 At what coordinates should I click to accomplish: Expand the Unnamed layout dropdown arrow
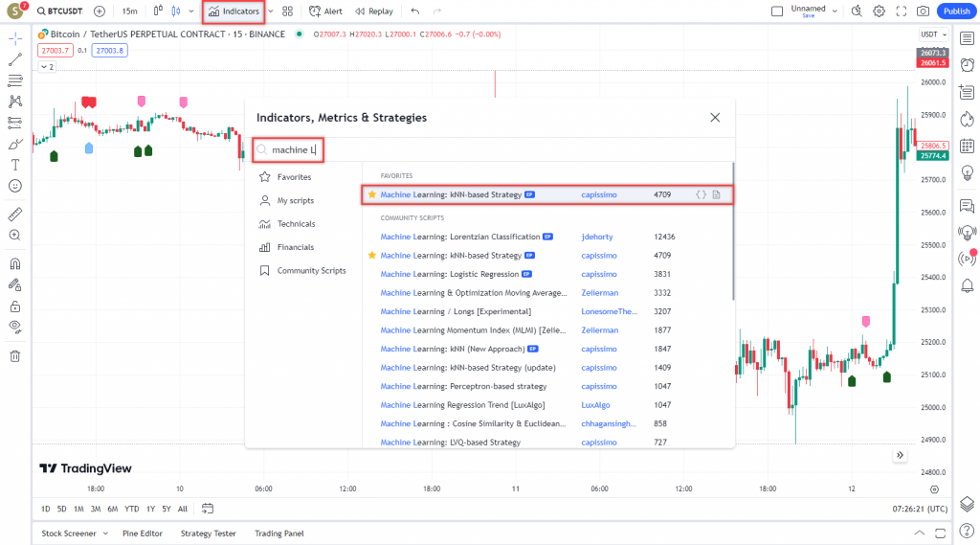(835, 11)
